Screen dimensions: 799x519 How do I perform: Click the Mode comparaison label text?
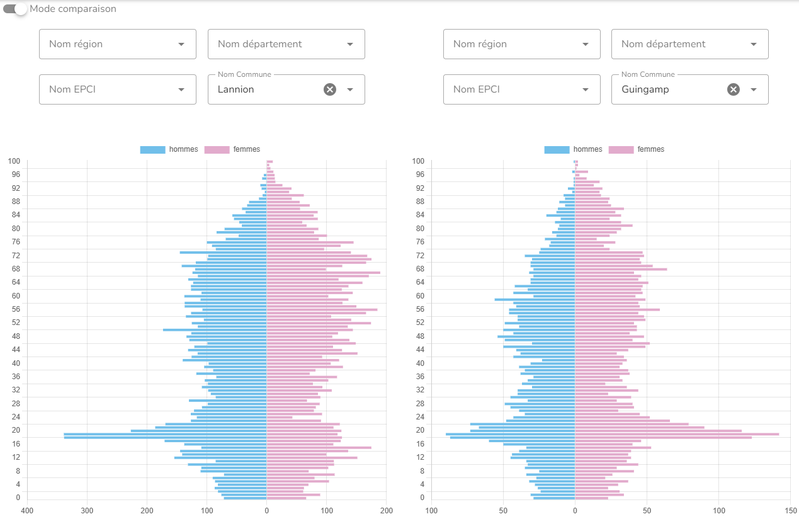[x=73, y=9]
